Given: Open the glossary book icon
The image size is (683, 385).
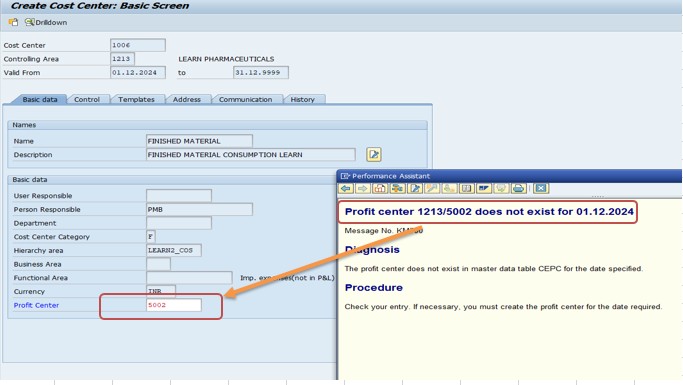Looking at the screenshot, I should click(467, 188).
